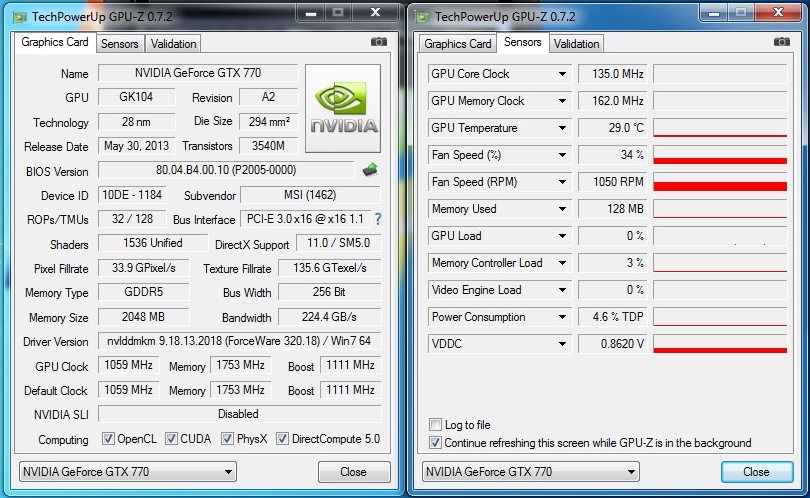Open the Power Consumption sensor dropdown
Screen dimensions: 810x498
click(x=562, y=317)
